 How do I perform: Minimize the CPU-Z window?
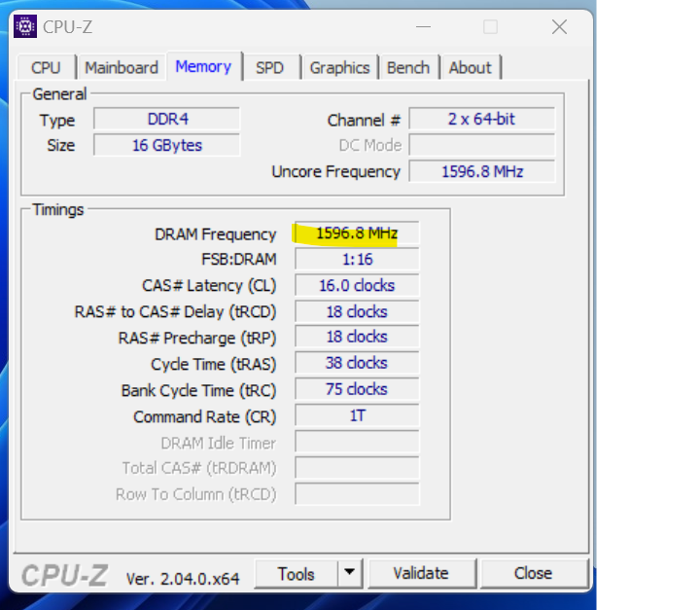423,27
